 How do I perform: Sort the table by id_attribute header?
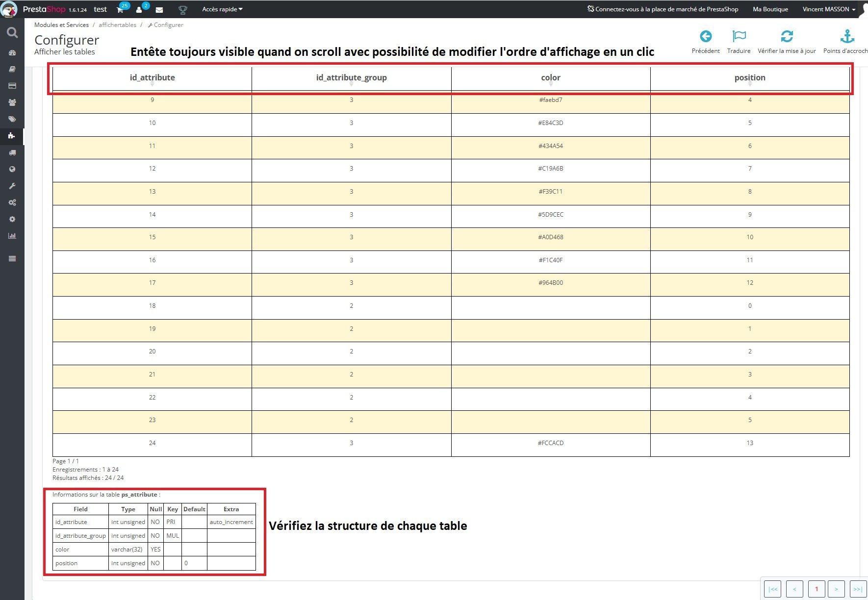(152, 78)
